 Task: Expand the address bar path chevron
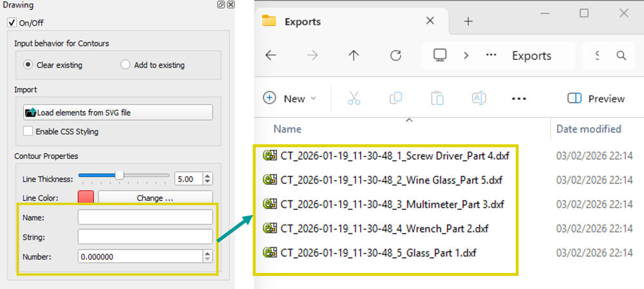pos(466,55)
